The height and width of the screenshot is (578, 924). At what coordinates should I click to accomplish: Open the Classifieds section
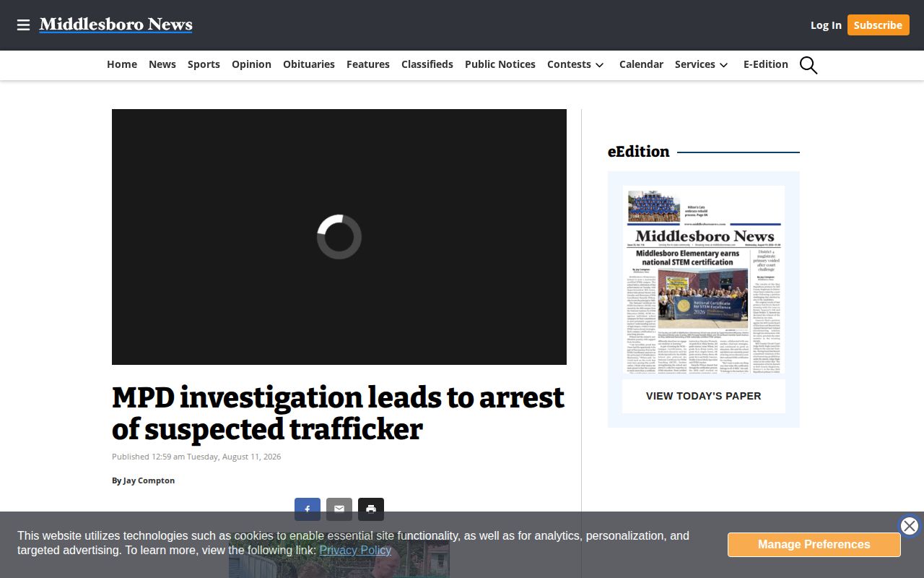(427, 64)
